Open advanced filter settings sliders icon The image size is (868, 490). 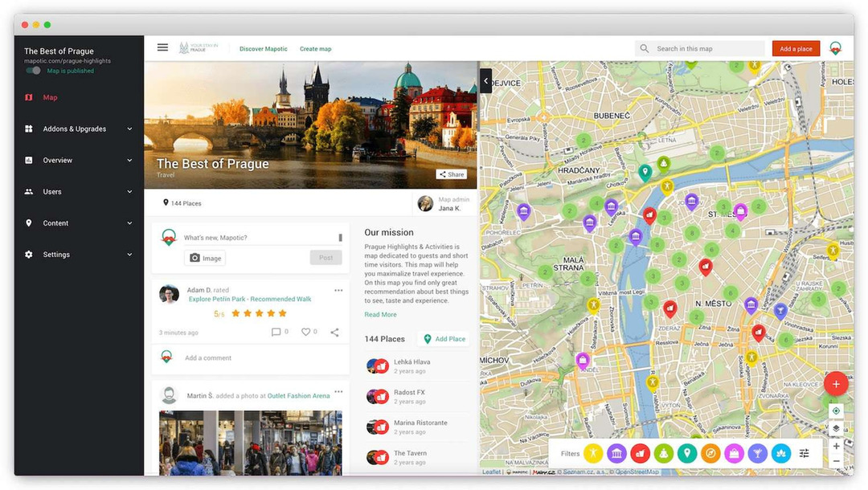[805, 454]
